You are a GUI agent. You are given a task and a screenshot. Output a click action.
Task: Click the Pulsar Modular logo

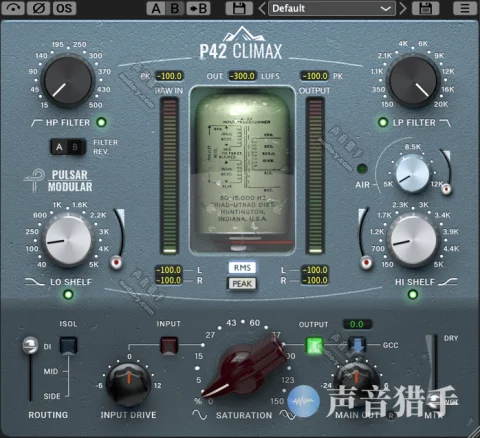coord(59,181)
